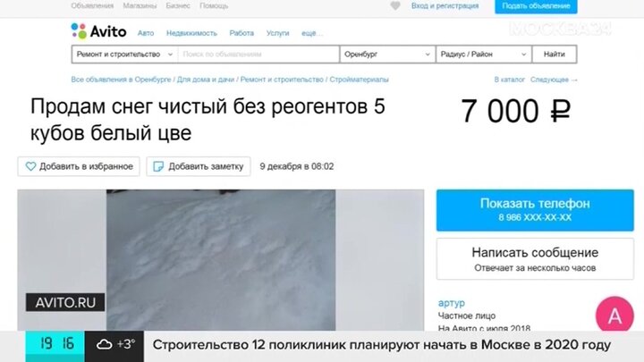Viewport: 644px width, 362px height.
Task: Click the snow listing photo
Action: click(x=220, y=259)
